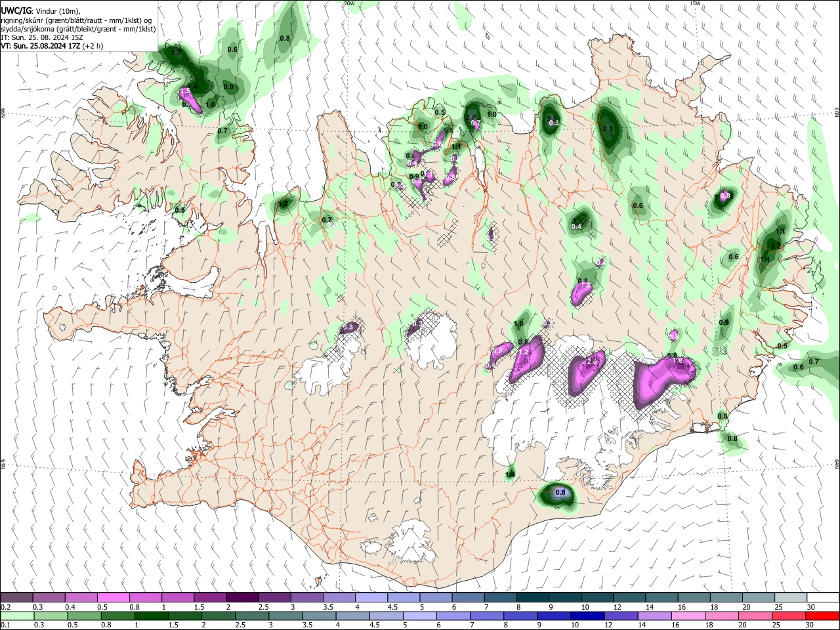Select the first snow scale swatch labeled 0.2
The image size is (840, 630).
16,597
